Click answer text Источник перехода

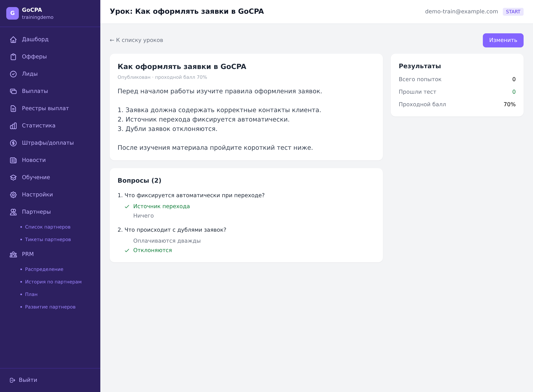tap(161, 206)
